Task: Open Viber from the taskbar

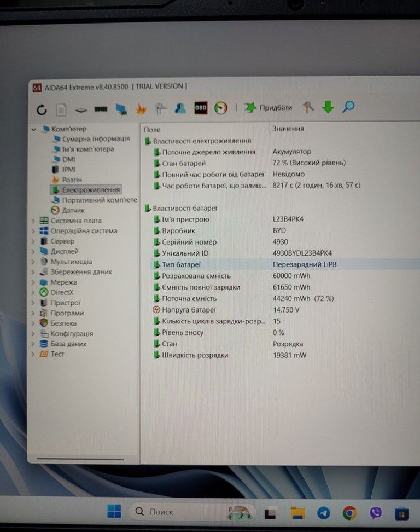Action: pos(376,513)
